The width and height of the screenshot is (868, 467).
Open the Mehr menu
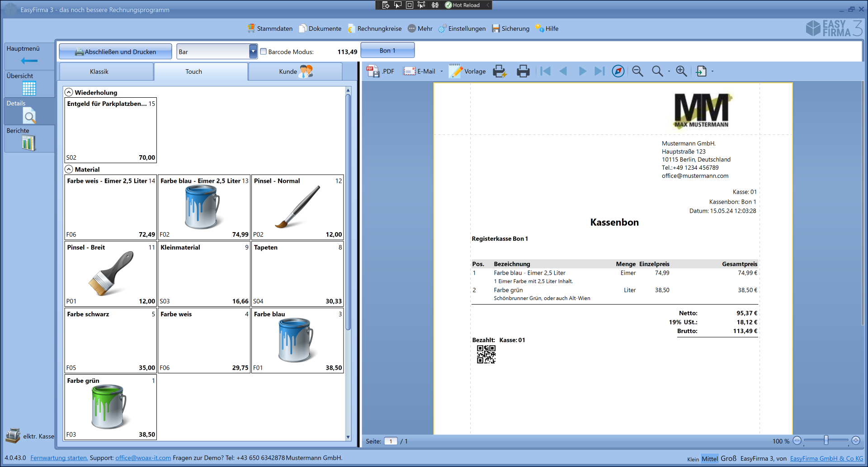pos(420,29)
